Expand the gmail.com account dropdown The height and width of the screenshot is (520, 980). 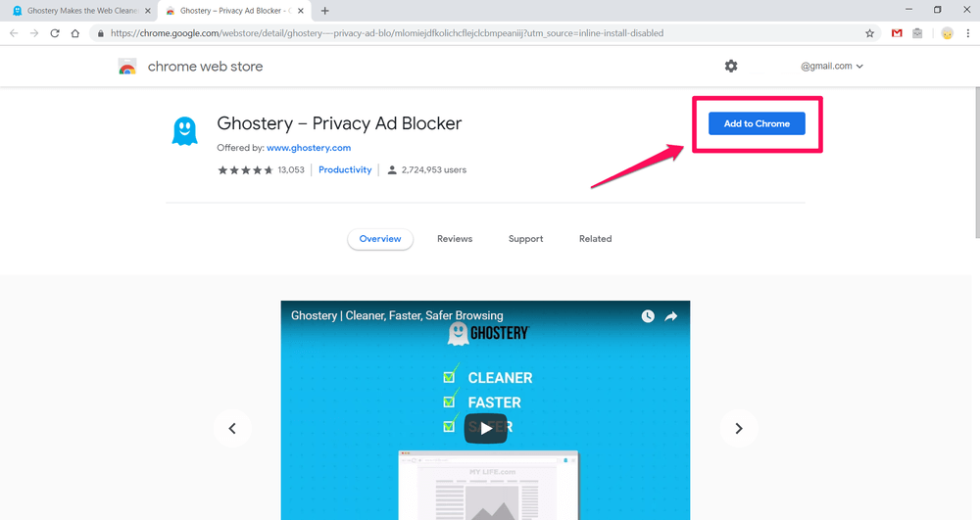(832, 67)
